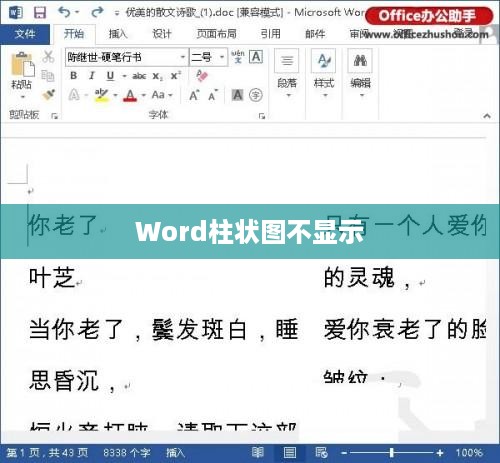Toggle strikethrough abc formatting
This screenshot has height=463, width=500.
[139, 76]
